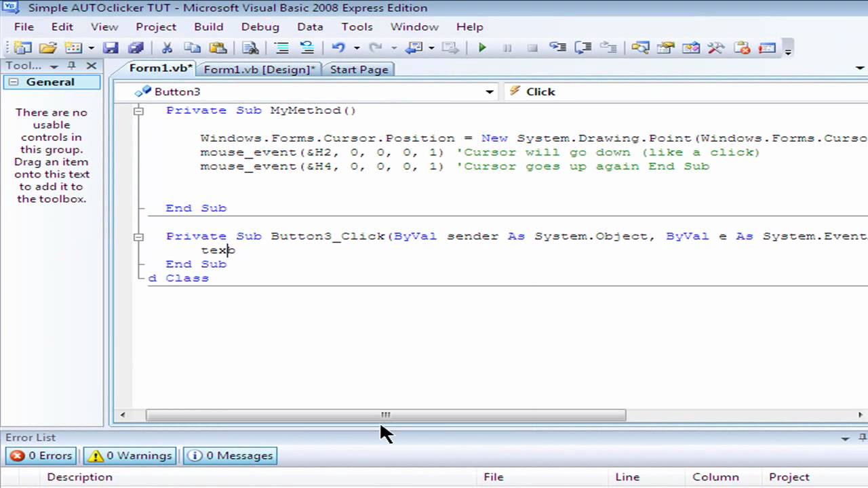Open the Help menu
The width and height of the screenshot is (868, 488).
click(x=469, y=26)
